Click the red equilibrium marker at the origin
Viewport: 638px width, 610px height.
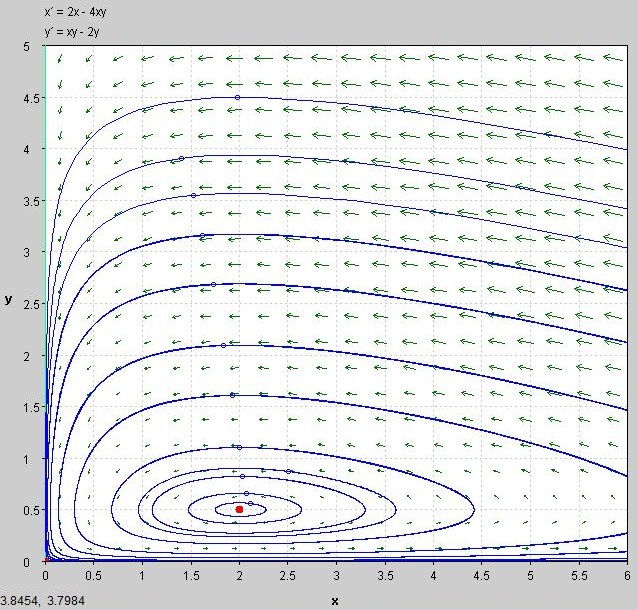pos(46,561)
